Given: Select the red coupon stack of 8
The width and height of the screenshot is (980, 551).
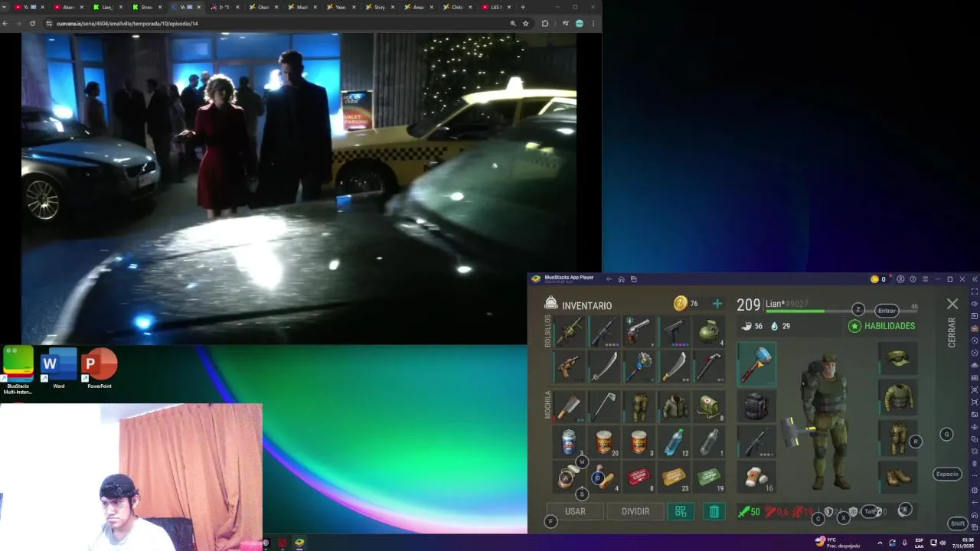Looking at the screenshot, I should tap(639, 478).
